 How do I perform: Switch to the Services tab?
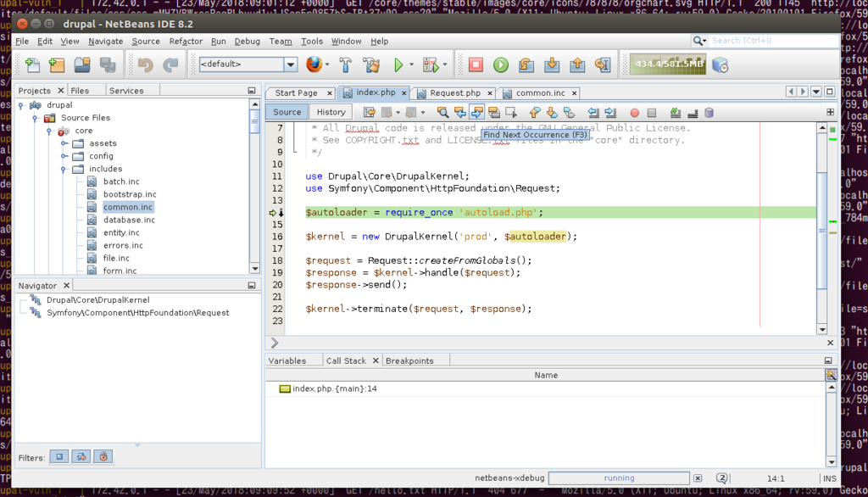(x=126, y=90)
